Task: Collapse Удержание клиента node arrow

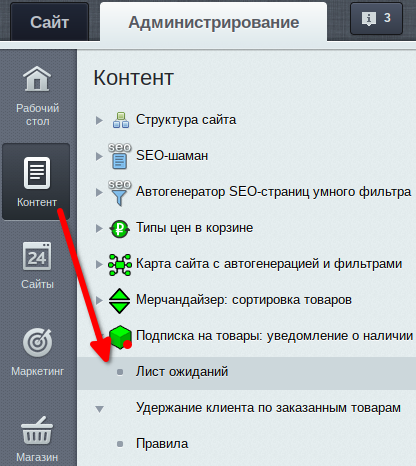Action: click(x=99, y=409)
